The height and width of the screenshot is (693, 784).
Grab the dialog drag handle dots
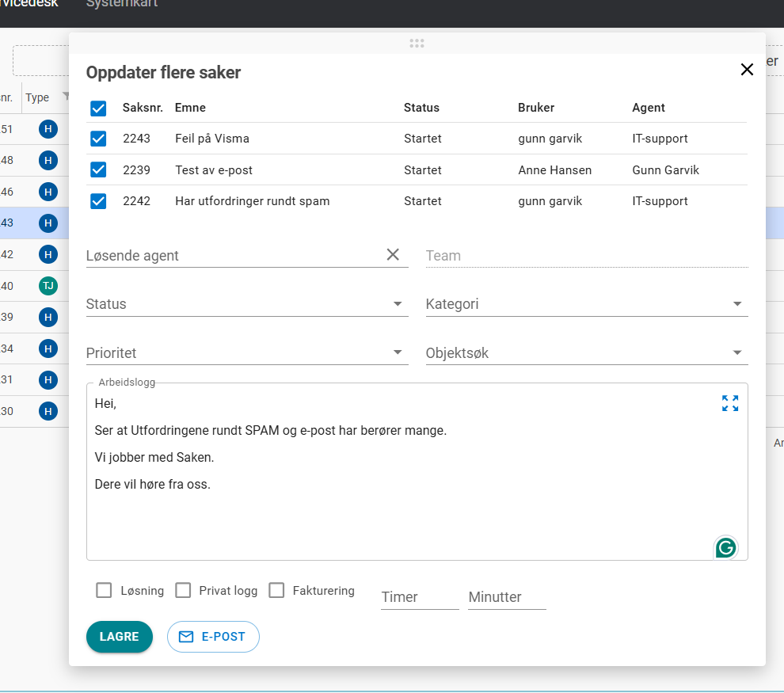click(x=417, y=44)
